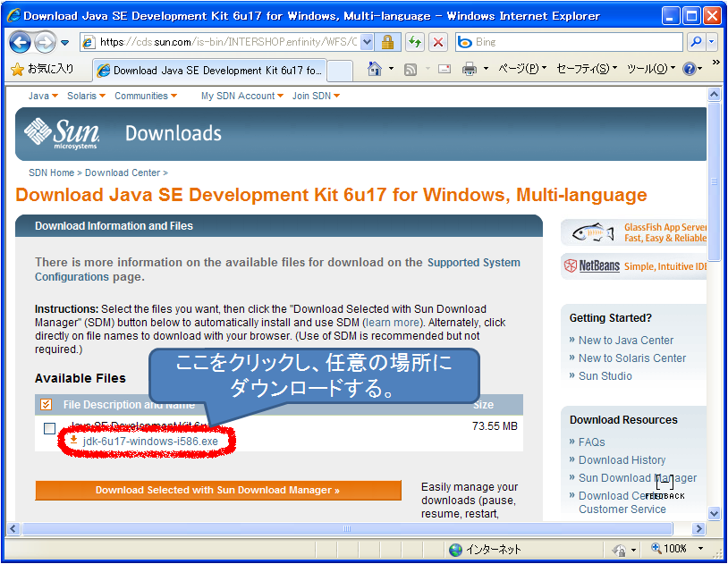Screen dimensions: 728x564
Task: Toggle the select-all header checkbox
Action: (x=46, y=404)
